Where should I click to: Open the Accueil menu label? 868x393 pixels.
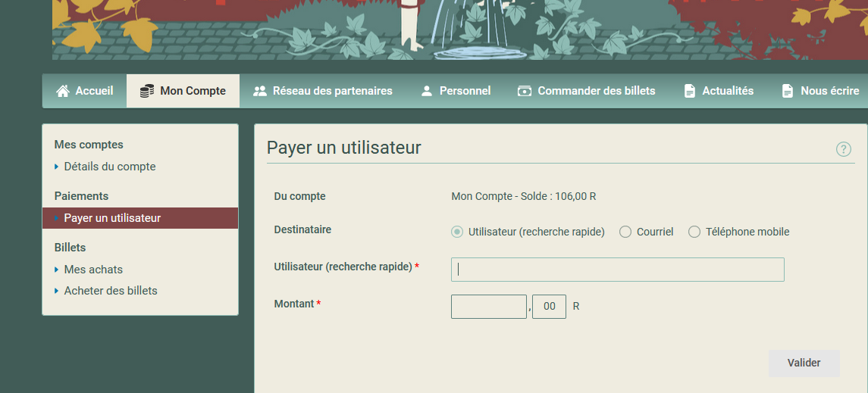coord(94,91)
